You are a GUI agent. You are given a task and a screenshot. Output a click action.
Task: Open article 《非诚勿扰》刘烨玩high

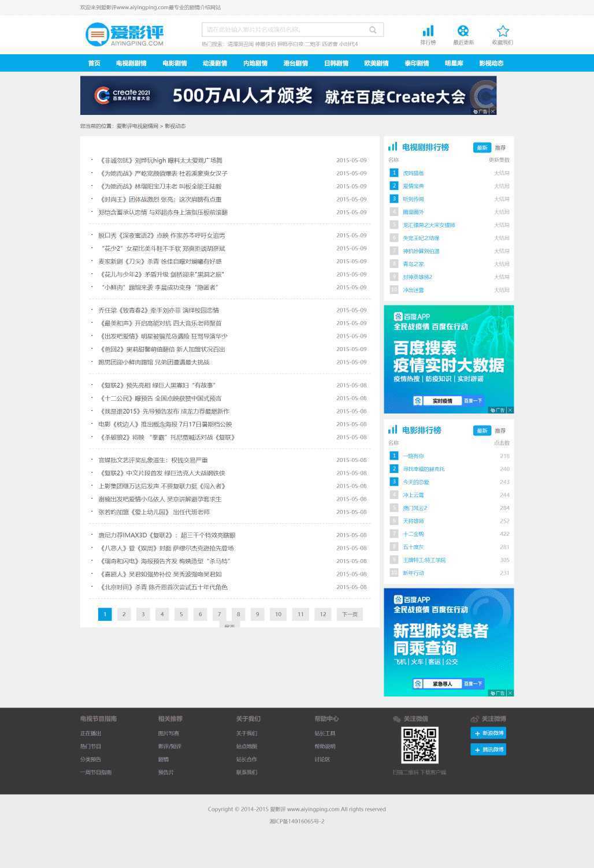point(161,161)
